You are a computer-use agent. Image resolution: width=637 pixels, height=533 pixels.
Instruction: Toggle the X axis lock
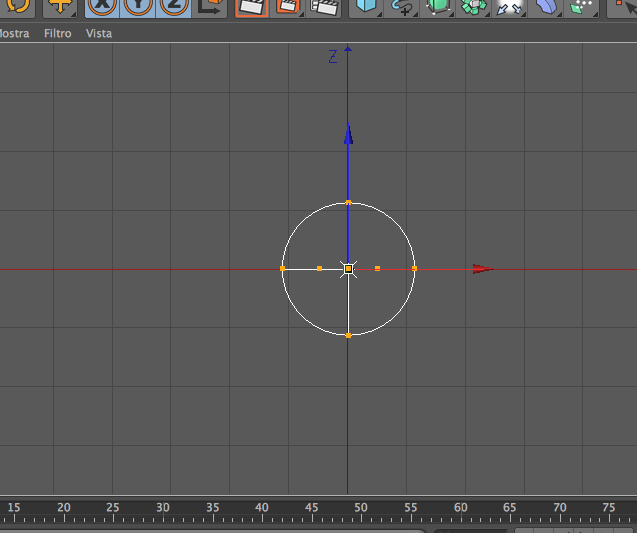(102, 6)
